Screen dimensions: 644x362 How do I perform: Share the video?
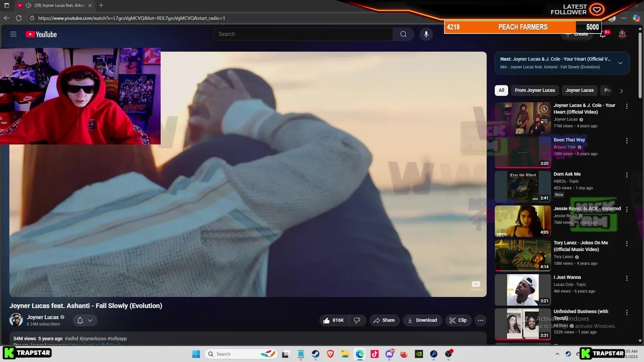point(384,320)
